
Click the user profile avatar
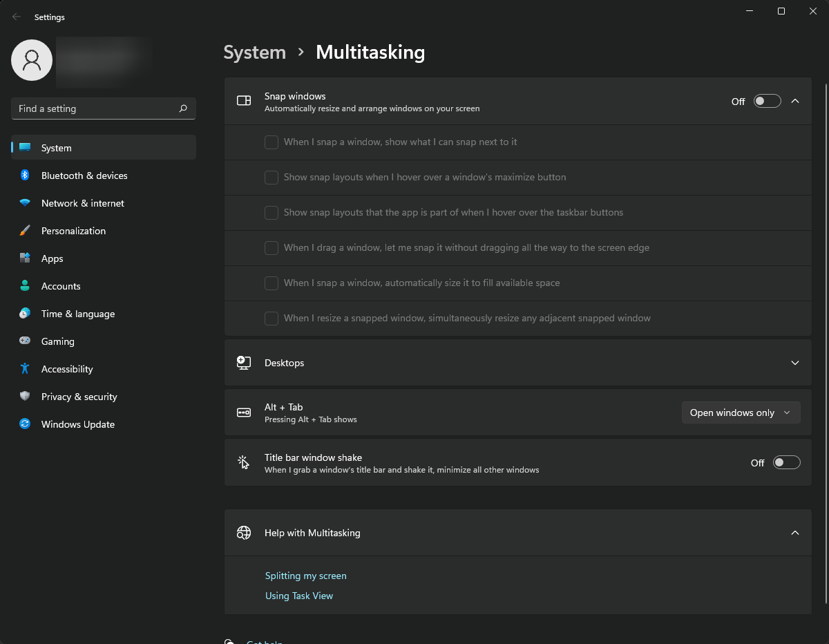pyautogui.click(x=32, y=60)
